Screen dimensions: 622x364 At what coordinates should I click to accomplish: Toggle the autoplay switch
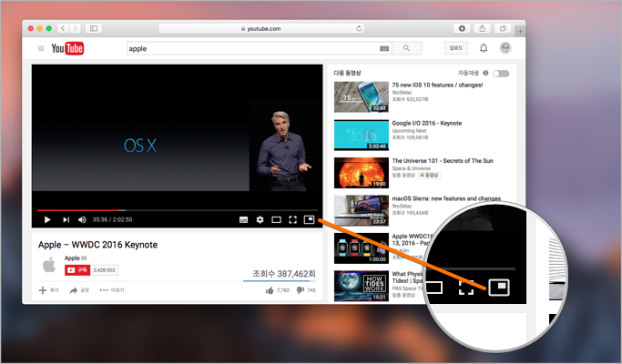pyautogui.click(x=501, y=74)
